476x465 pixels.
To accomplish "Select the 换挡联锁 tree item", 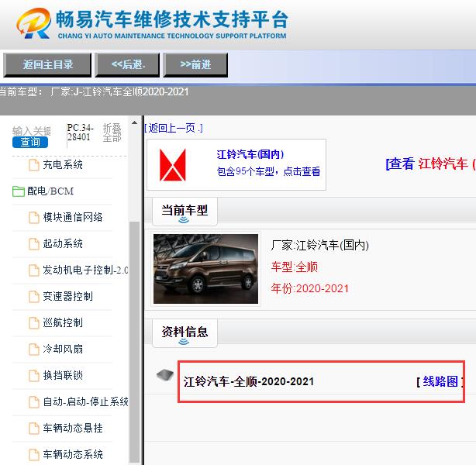I will [63, 376].
